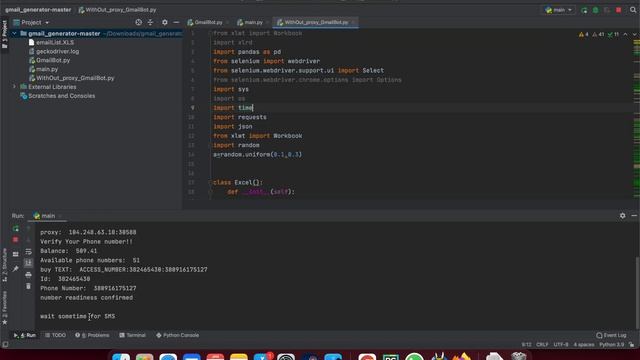Go to previous highlighted error arrow
Image resolution: width=640 pixels, height=360 pixels.
(x=625, y=34)
